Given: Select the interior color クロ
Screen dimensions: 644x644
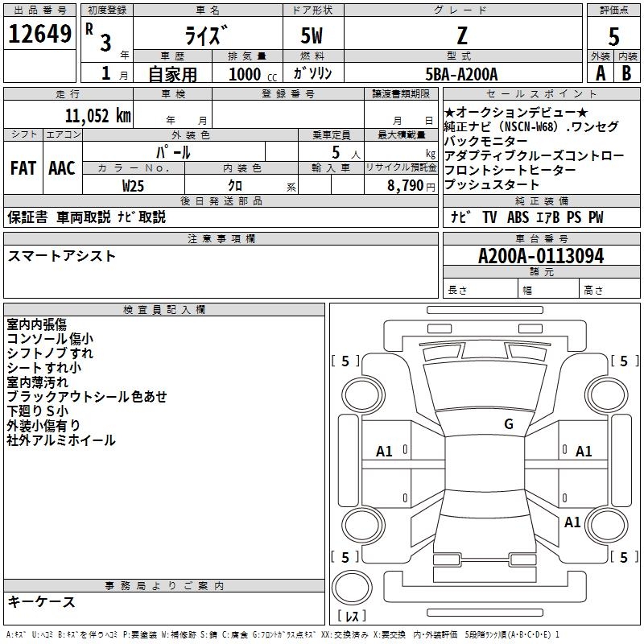Looking at the screenshot, I should [235, 186].
